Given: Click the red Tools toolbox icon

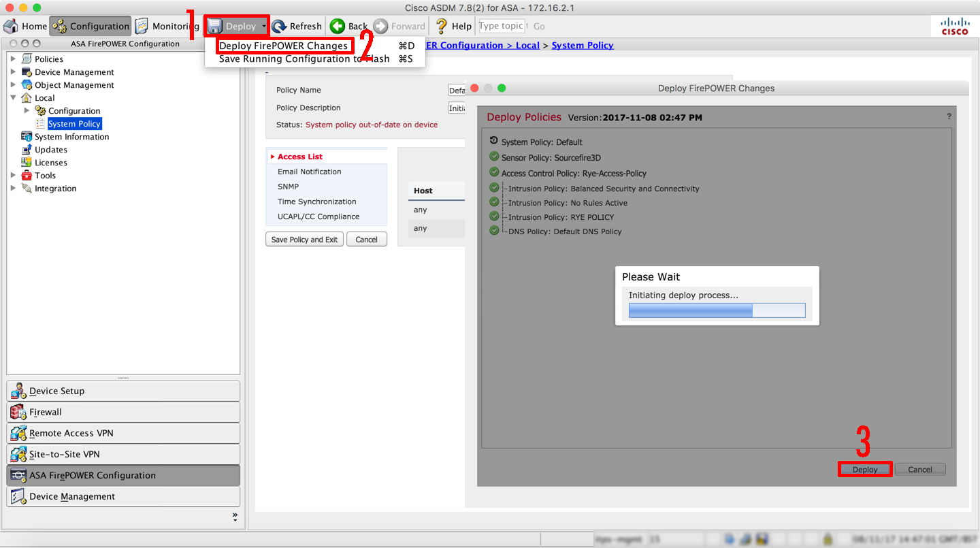Looking at the screenshot, I should click(x=27, y=176).
